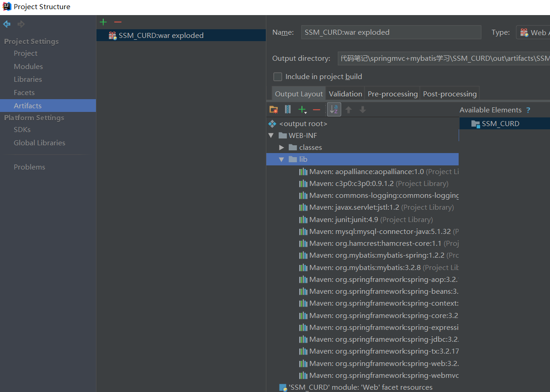Click the lib folder icon
550x392 pixels.
pyautogui.click(x=293, y=159)
